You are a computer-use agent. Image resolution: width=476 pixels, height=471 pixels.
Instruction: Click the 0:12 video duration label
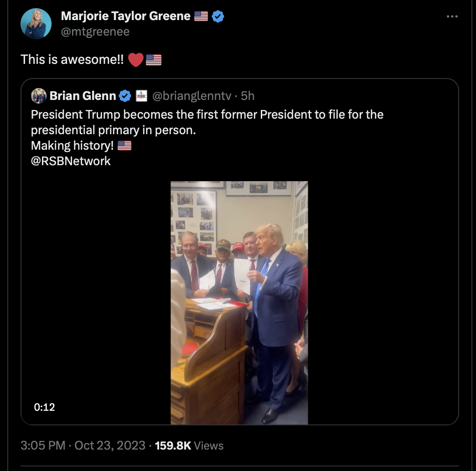tap(45, 407)
